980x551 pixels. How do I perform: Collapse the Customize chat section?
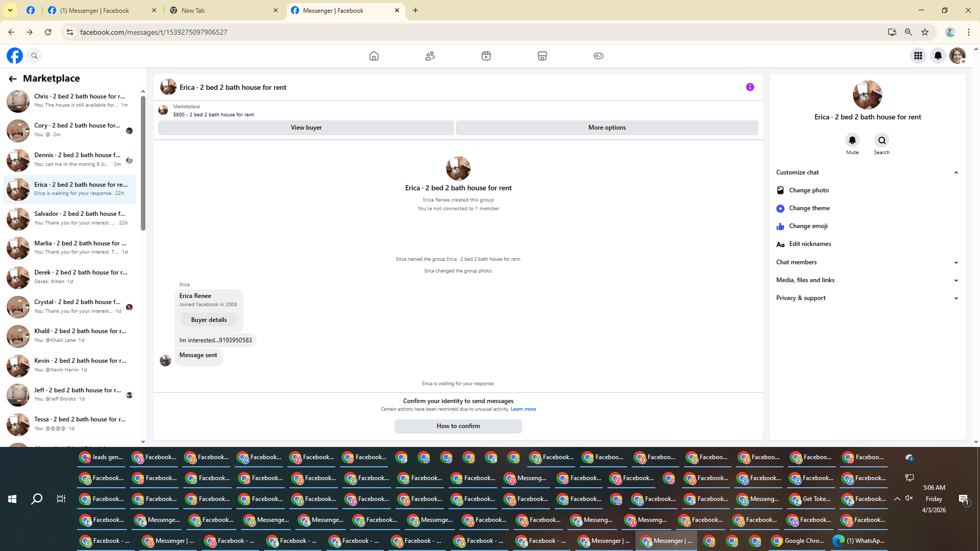[x=955, y=172]
